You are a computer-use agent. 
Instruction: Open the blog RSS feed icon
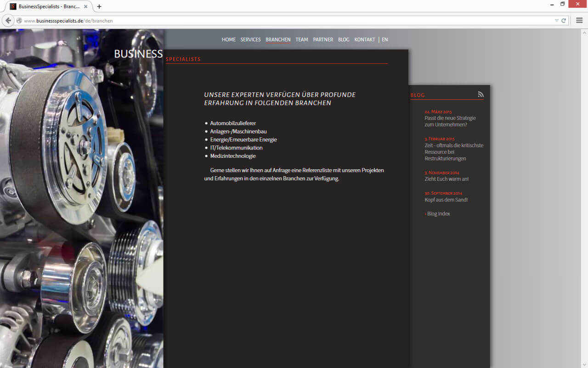tap(481, 94)
